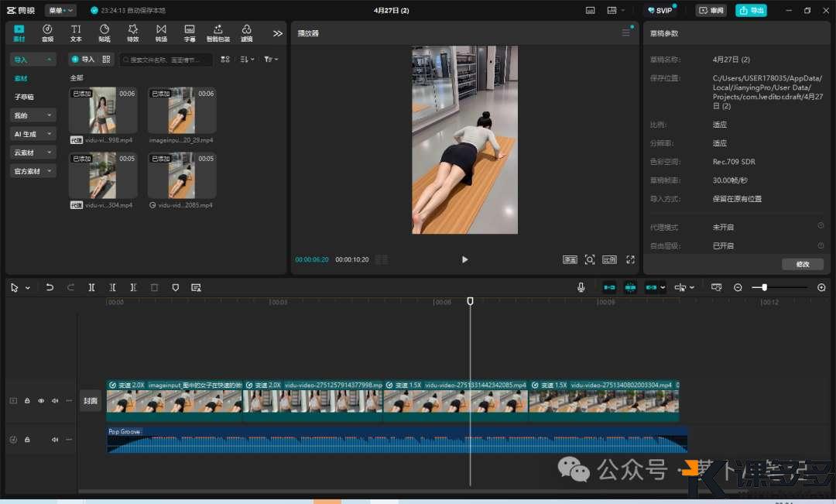Delete the selected timeline clip
Screen dimensions: 836x504
click(x=154, y=287)
